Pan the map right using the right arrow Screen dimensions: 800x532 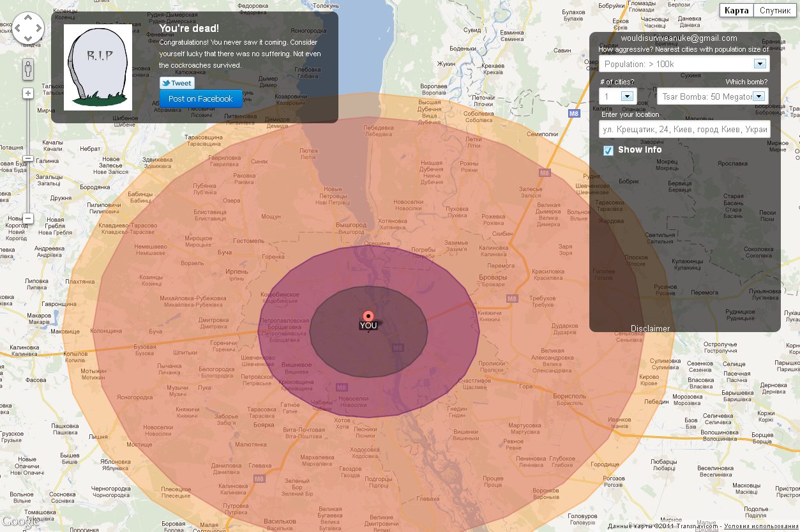[38, 29]
